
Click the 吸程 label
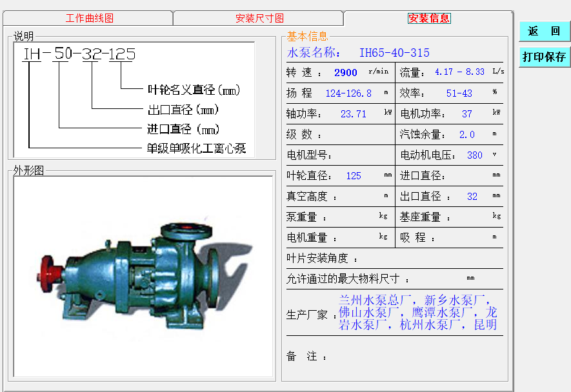point(417,238)
